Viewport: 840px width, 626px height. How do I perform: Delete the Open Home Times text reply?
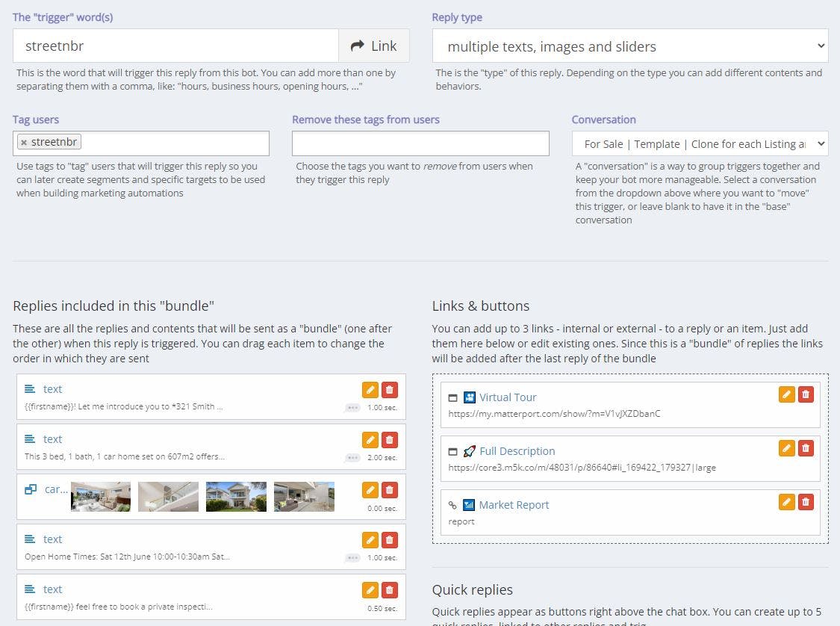tap(389, 539)
